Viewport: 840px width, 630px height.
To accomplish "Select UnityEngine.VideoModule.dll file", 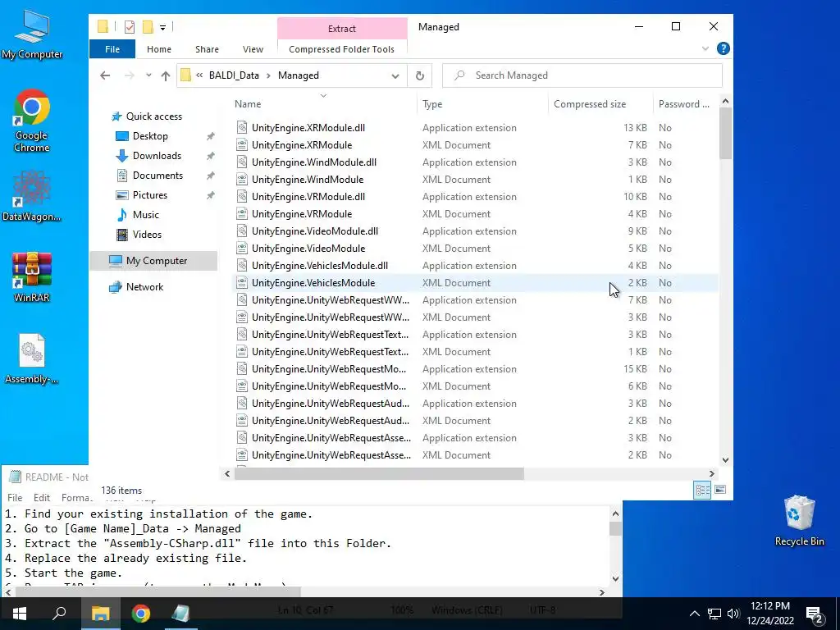I will coord(315,231).
